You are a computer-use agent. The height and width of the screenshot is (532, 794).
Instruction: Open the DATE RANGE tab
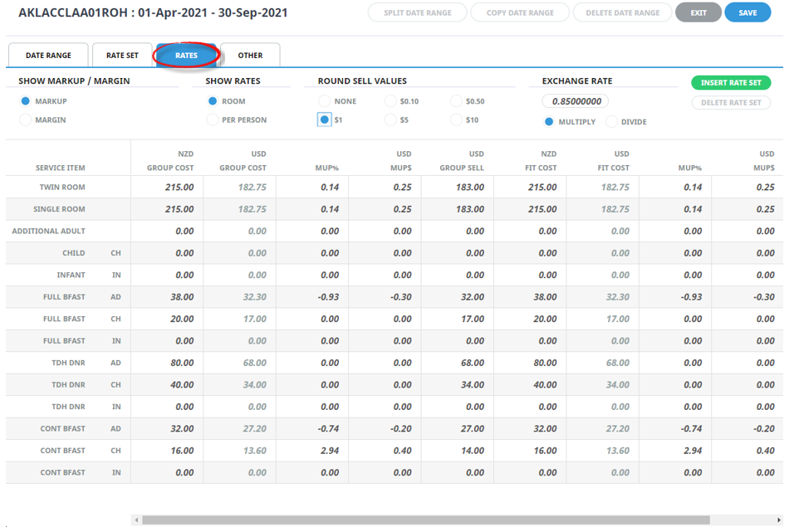49,55
